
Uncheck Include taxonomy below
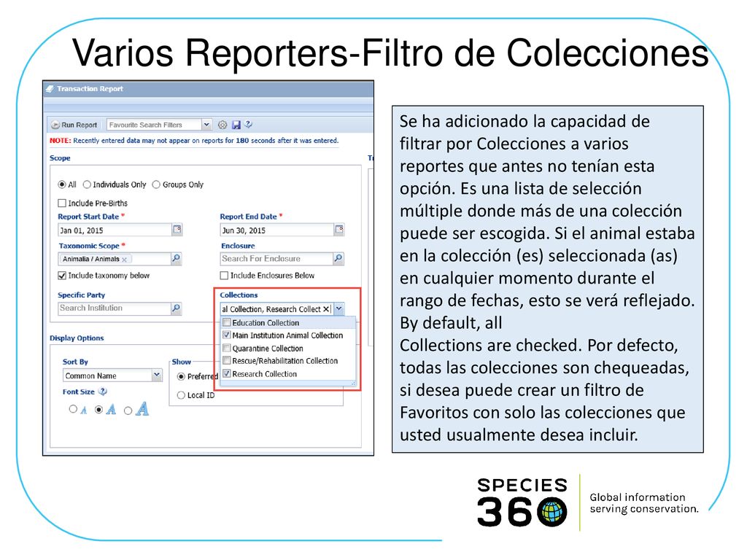[62, 275]
